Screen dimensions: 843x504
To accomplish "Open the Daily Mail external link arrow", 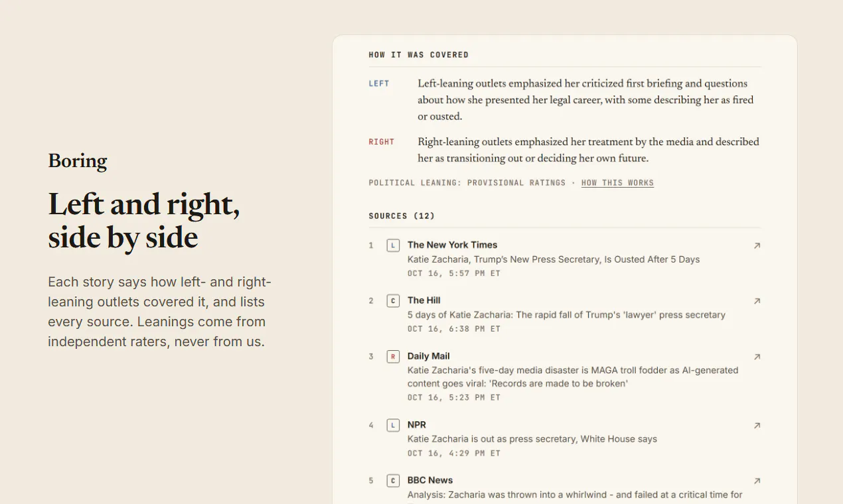I will coord(757,357).
